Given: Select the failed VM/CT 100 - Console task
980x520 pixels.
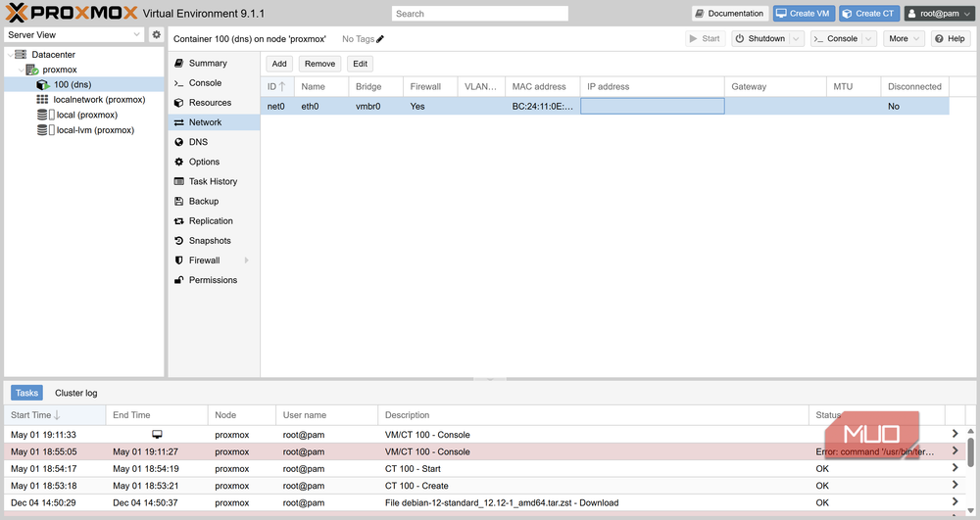Looking at the screenshot, I should (484, 451).
